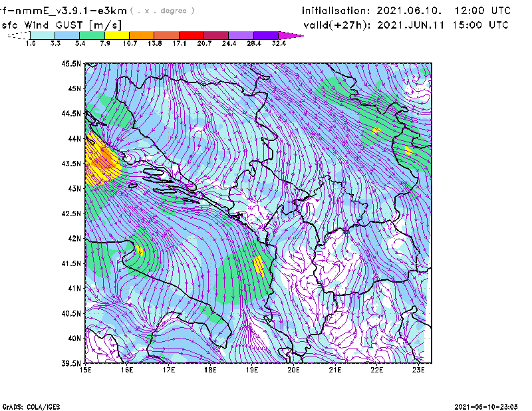Click the longitude label '16E'

pyautogui.click(x=127, y=370)
